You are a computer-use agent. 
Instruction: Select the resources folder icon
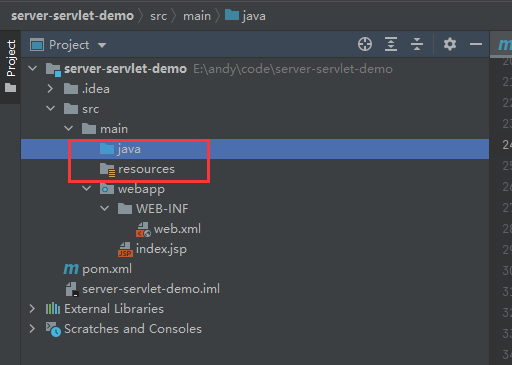[107, 169]
